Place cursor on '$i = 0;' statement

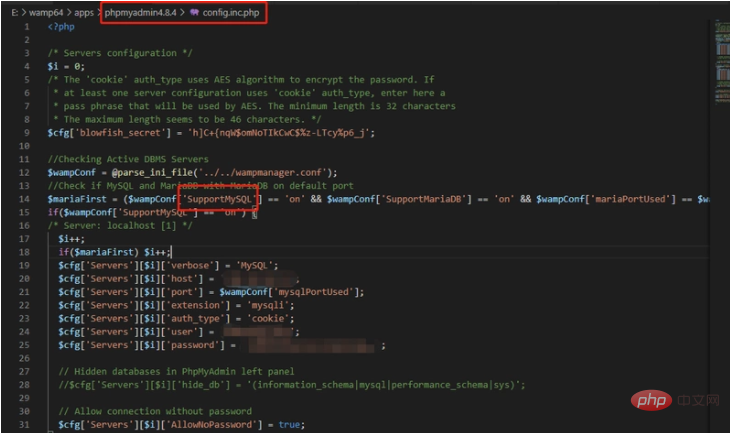(x=66, y=66)
